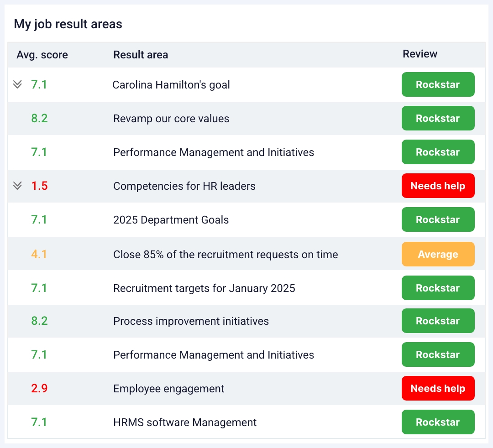
Task: Click the orange 4.1 average score
Action: point(39,255)
